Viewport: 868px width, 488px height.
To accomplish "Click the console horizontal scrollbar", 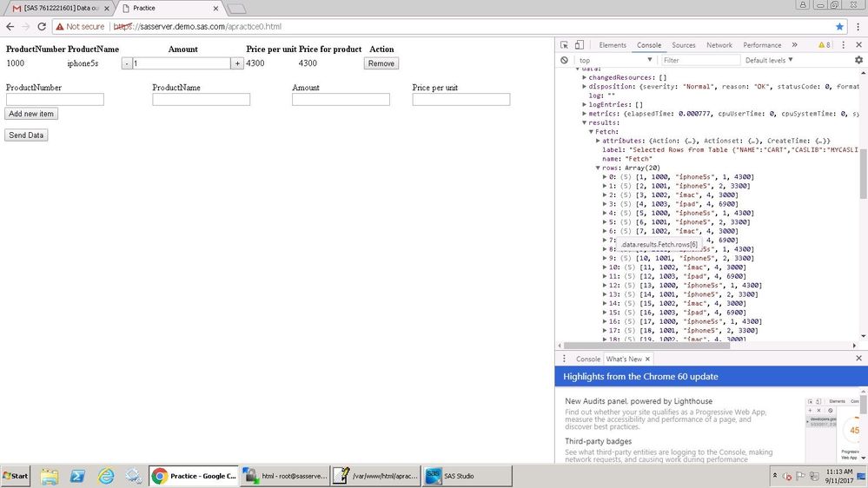I will point(646,346).
